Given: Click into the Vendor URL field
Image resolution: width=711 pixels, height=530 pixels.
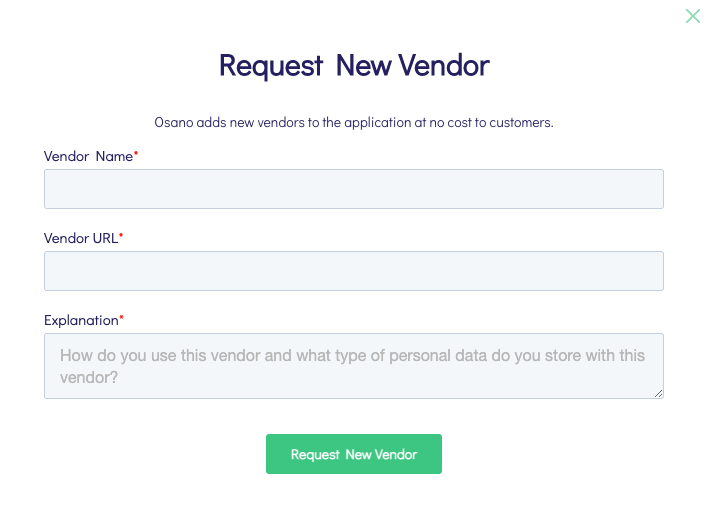Looking at the screenshot, I should (x=353, y=270).
